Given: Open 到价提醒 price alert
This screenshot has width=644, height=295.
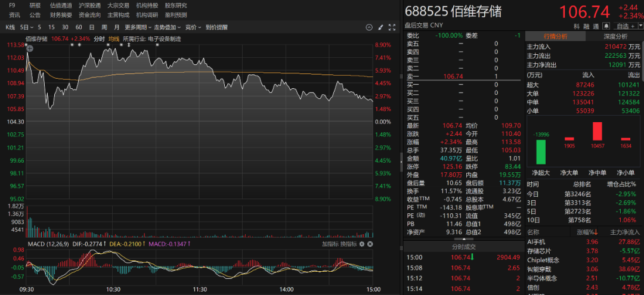Looking at the screenshot, I should click(216, 27).
